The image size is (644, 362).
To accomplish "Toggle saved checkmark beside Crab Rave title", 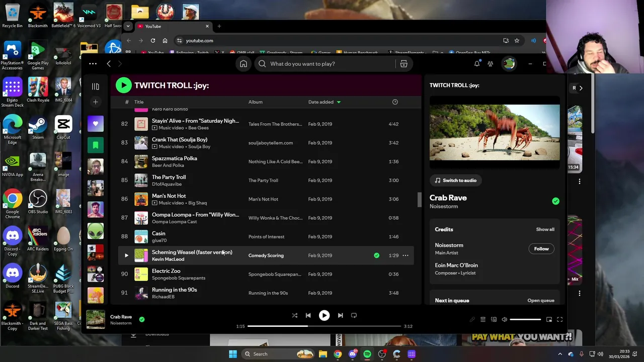I will click(x=555, y=201).
